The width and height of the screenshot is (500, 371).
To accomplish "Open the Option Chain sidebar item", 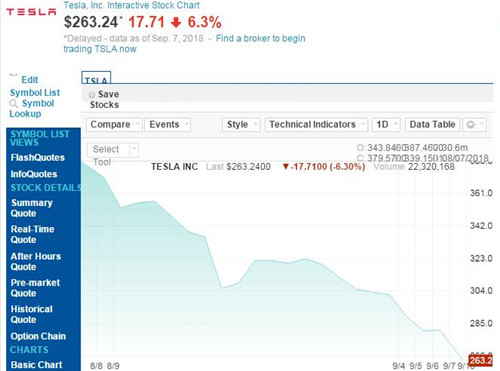I will [x=38, y=336].
